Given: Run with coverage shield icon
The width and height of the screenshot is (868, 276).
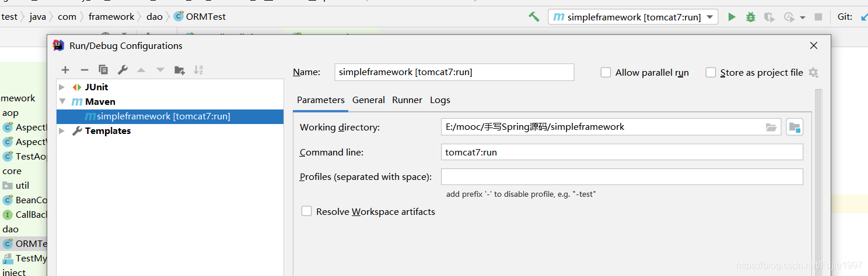Looking at the screenshot, I should click(x=769, y=17).
